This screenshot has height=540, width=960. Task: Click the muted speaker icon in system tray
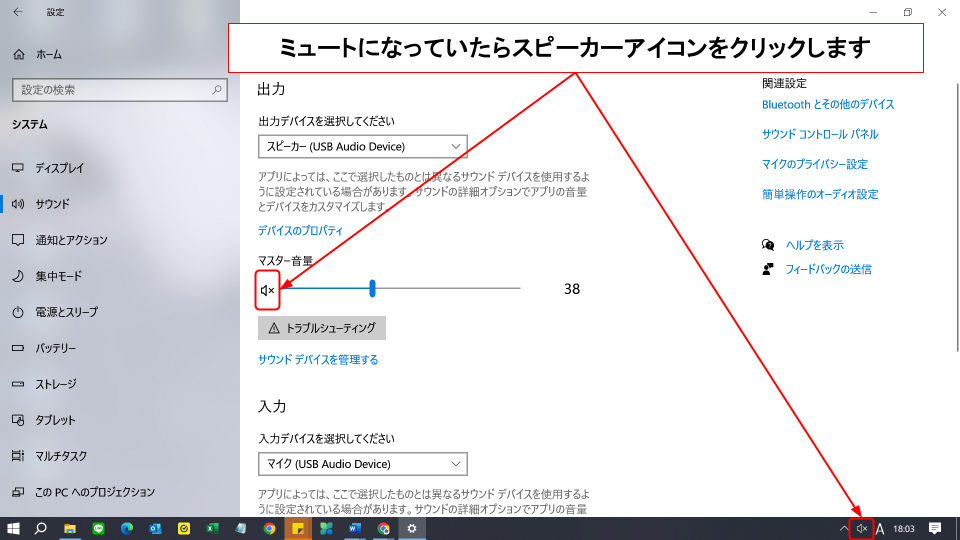click(861, 528)
